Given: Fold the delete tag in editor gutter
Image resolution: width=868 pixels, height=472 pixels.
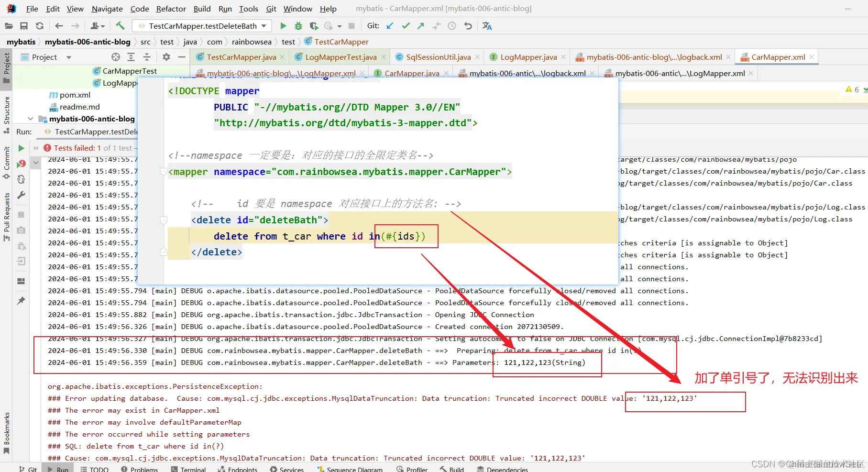Looking at the screenshot, I should pyautogui.click(x=164, y=220).
